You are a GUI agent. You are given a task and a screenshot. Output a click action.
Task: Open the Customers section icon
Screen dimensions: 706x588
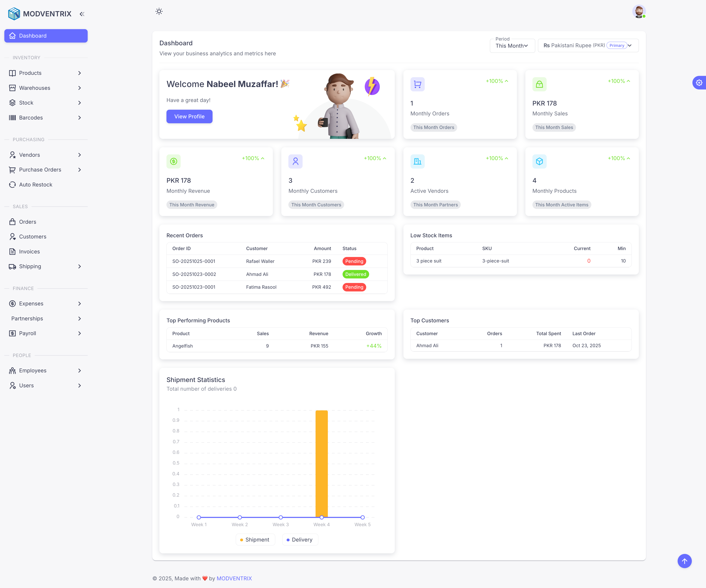12,236
